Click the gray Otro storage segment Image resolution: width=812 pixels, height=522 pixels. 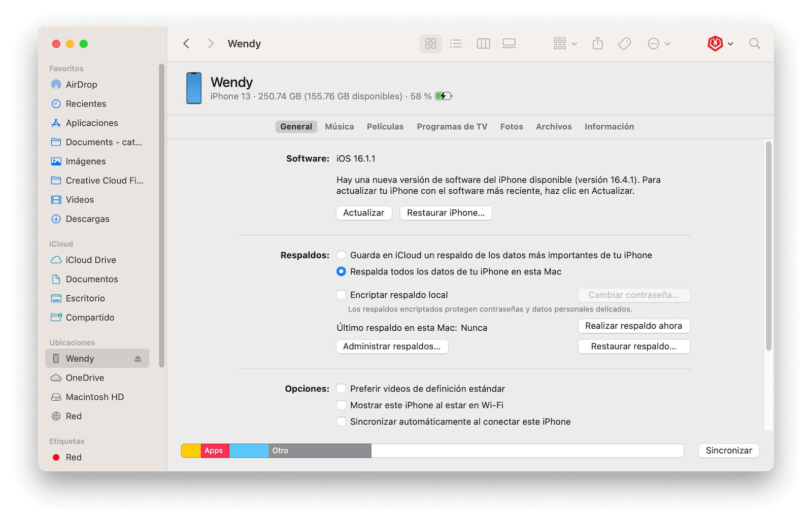click(320, 450)
